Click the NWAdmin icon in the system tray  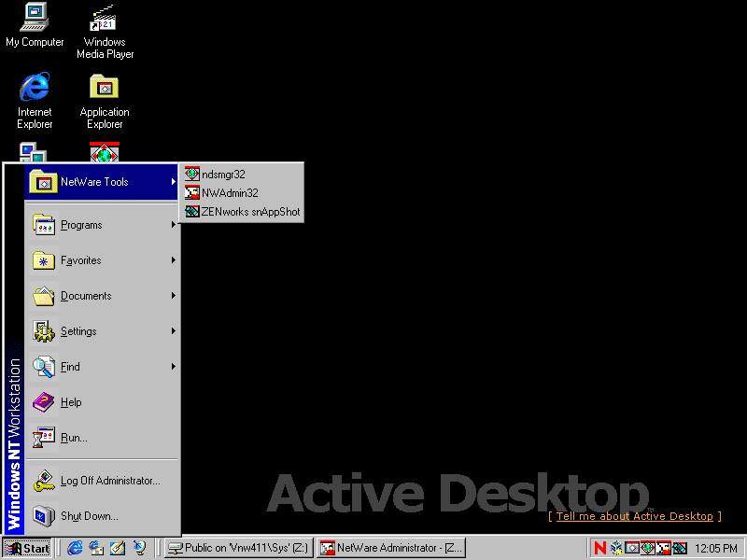point(664,548)
